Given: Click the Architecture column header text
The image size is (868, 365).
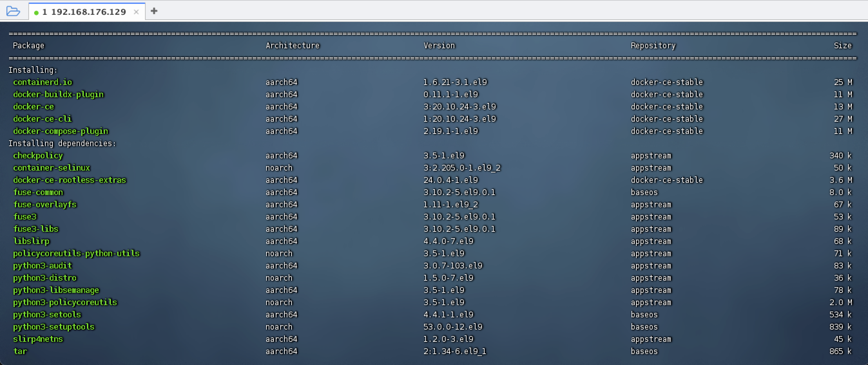Looking at the screenshot, I should click(292, 45).
